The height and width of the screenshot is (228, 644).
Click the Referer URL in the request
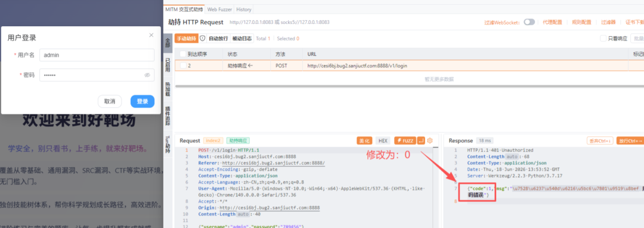274,163
